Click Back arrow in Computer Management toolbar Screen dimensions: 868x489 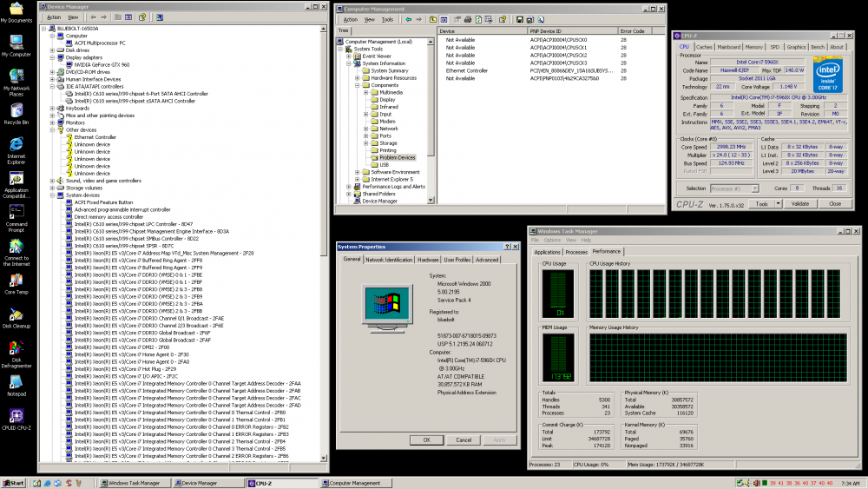click(x=409, y=19)
